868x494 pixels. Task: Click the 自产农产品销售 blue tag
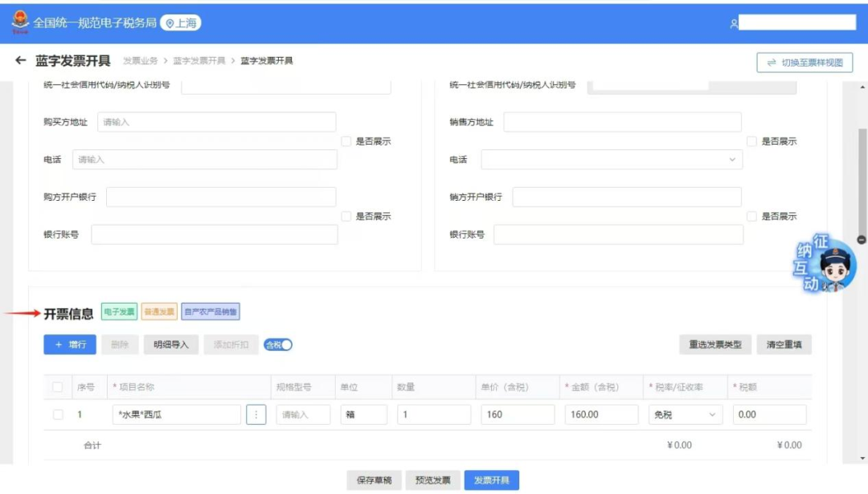tap(211, 312)
